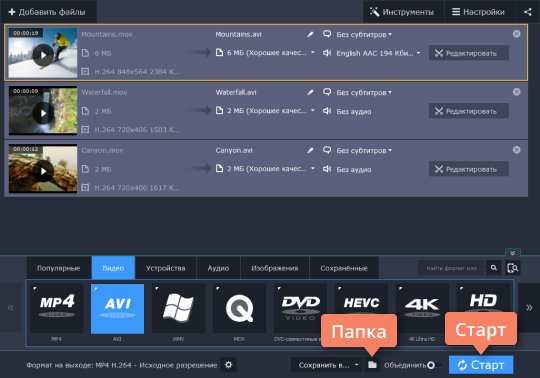Image resolution: width=540 pixels, height=378 pixels.
Task: Open output format settings gear
Action: (228, 365)
